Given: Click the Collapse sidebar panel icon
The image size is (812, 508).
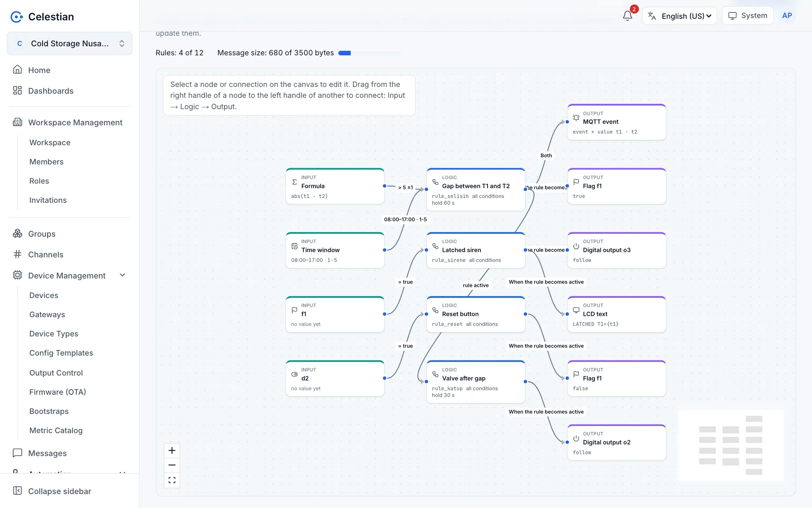Looking at the screenshot, I should coord(17,491).
